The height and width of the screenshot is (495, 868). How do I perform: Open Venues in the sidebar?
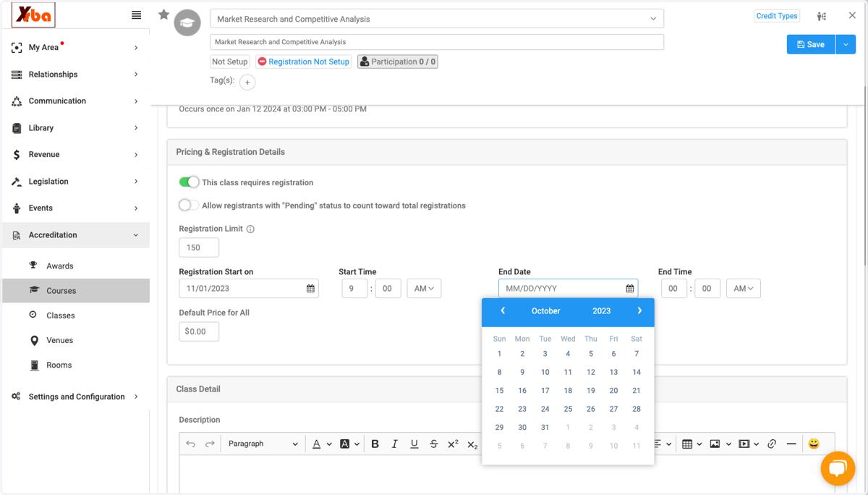(x=76, y=340)
